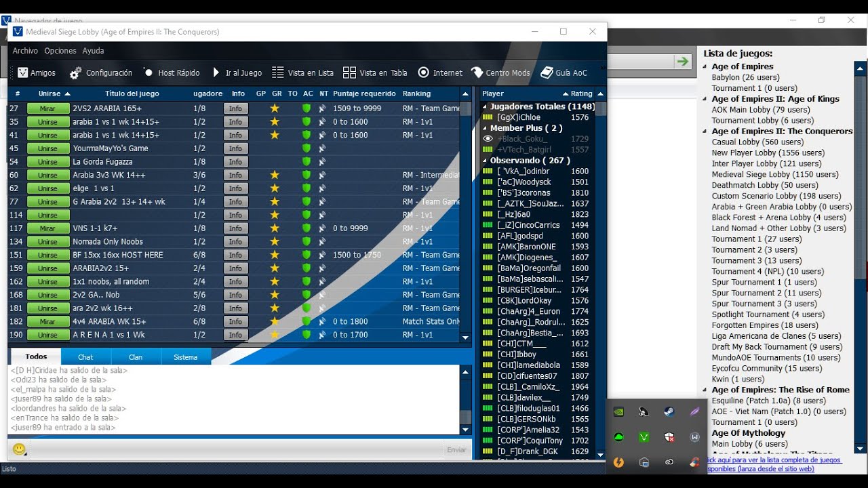Click the orange lightning bolt tray icon

pyautogui.click(x=618, y=462)
